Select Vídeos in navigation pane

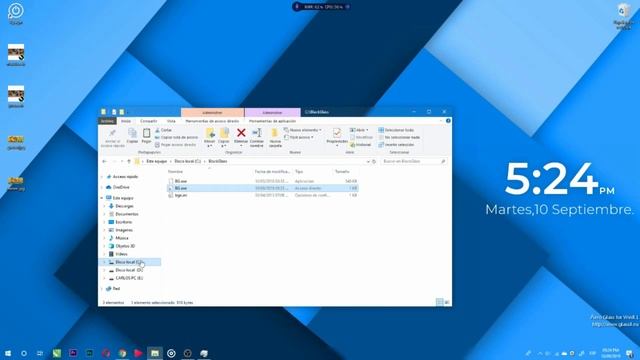(x=121, y=254)
